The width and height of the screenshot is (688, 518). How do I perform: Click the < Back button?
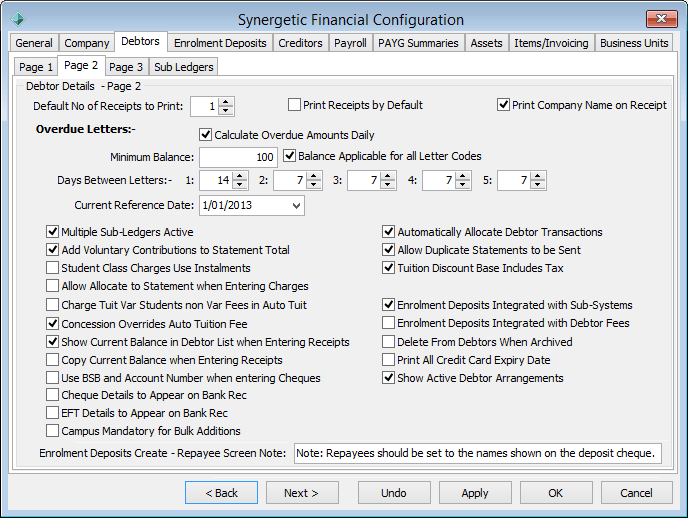click(221, 493)
